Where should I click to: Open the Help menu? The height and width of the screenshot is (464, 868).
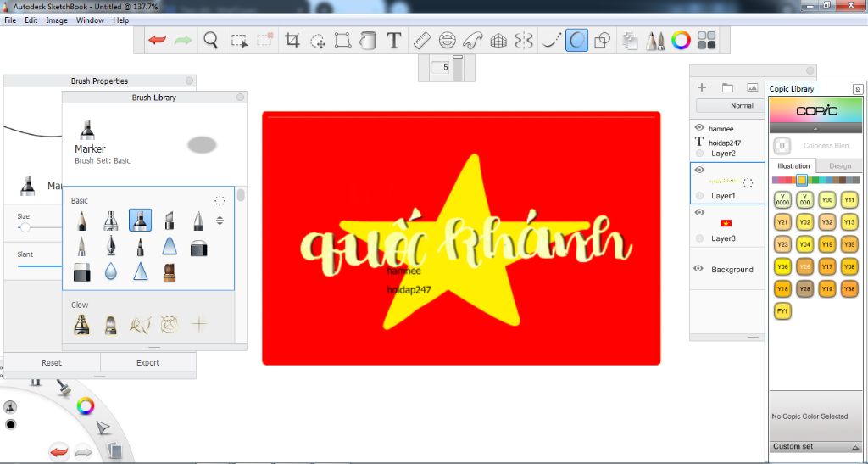(120, 20)
